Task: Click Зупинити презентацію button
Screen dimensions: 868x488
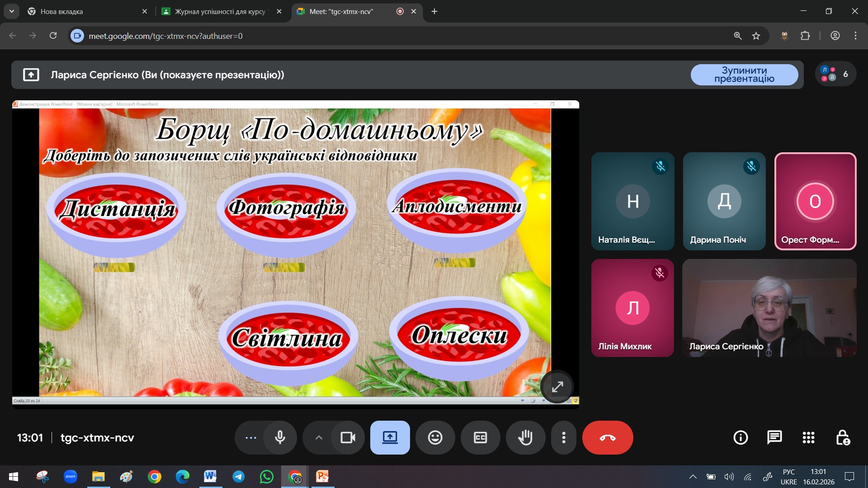Action: click(x=744, y=75)
